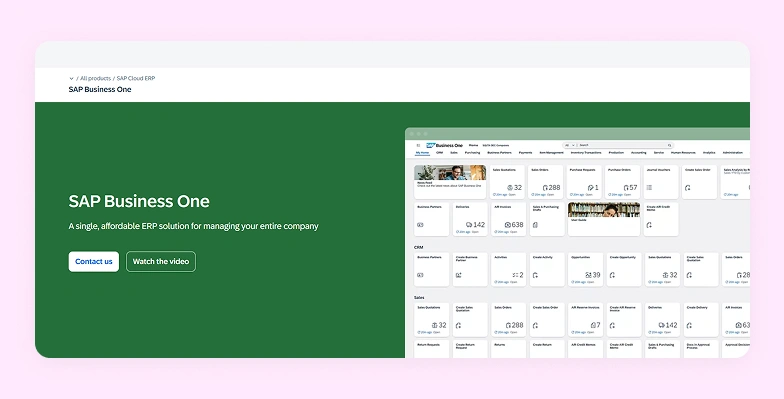
Task: Click the Create Opportunity tile icon
Action: click(612, 275)
